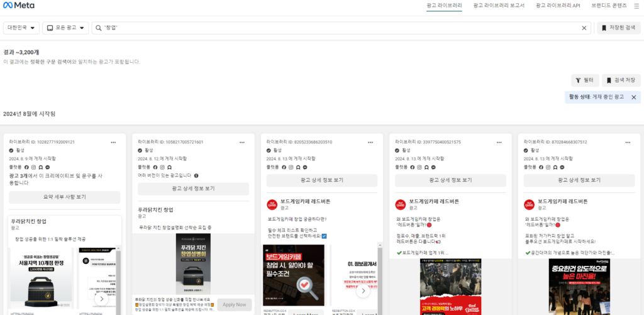Click the Red Button logo in third card
The height and width of the screenshot is (315, 644).
click(x=272, y=204)
